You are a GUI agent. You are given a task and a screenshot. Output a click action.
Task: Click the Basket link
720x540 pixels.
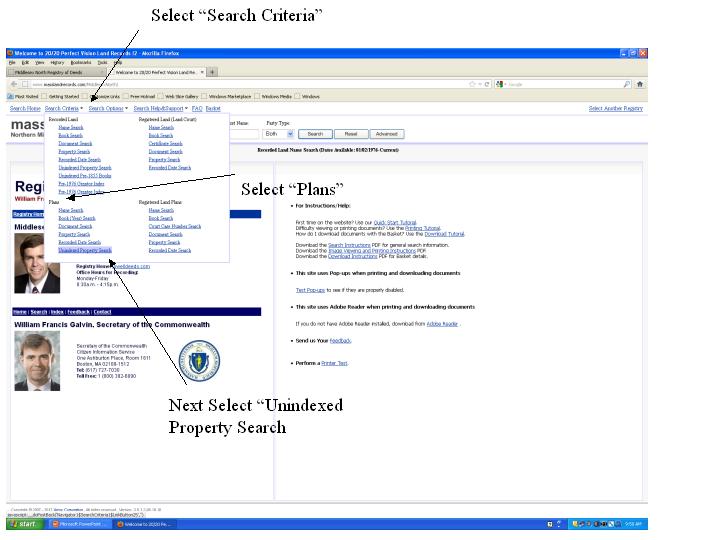pyautogui.click(x=213, y=108)
